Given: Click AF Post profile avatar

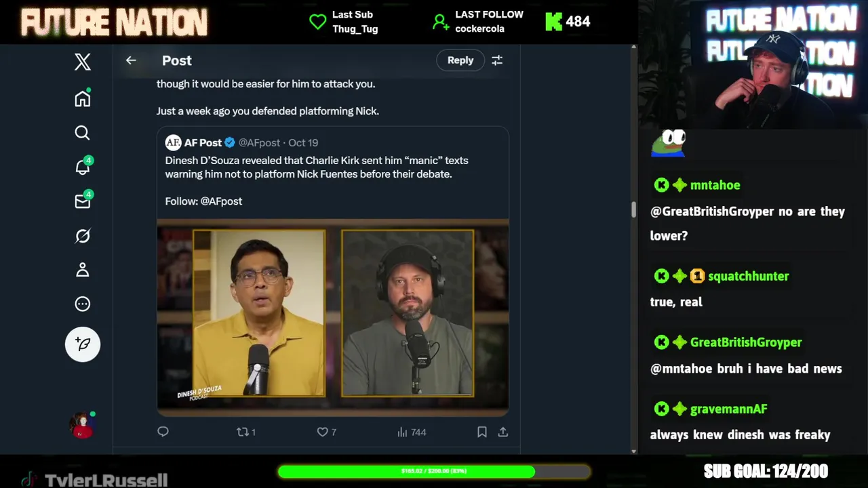Looking at the screenshot, I should (x=173, y=142).
